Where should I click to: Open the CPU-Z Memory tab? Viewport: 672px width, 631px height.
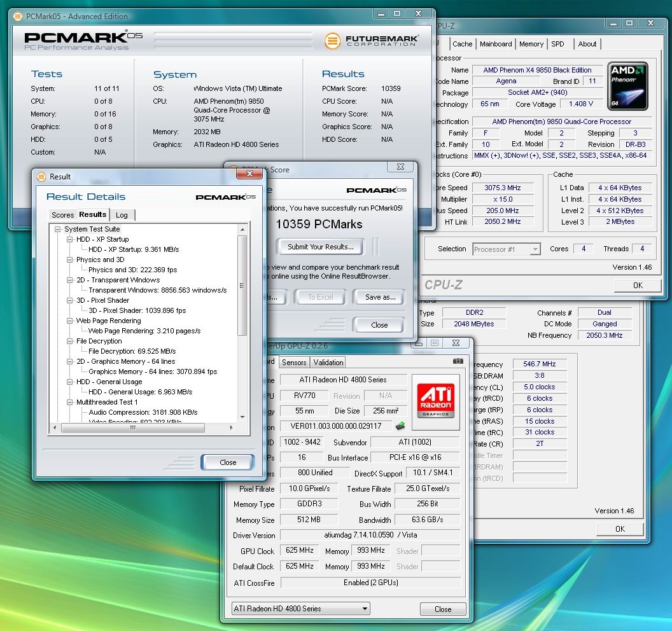[x=531, y=44]
